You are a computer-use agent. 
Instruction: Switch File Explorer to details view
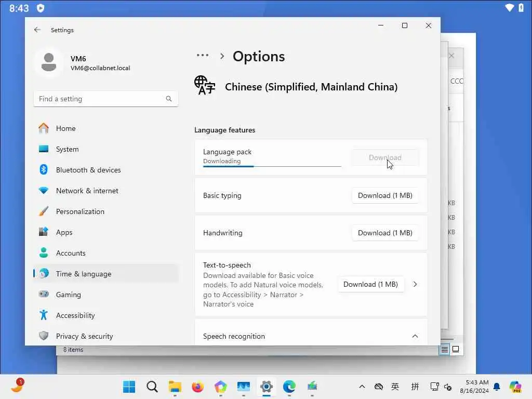(445, 349)
